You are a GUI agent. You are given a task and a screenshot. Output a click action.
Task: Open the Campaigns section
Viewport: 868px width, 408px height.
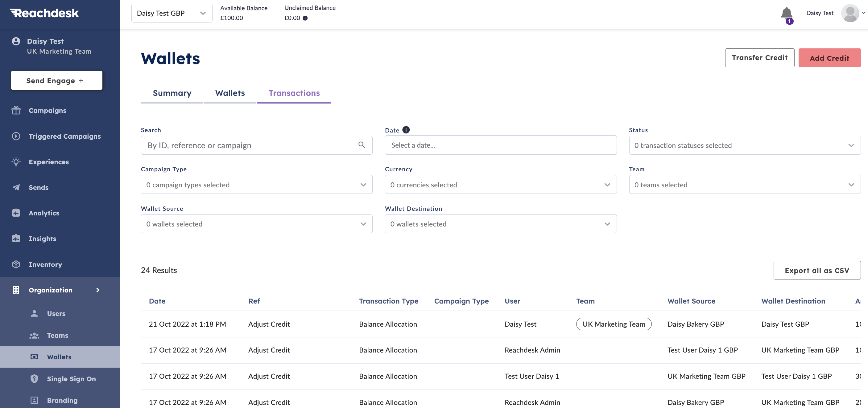(x=47, y=110)
